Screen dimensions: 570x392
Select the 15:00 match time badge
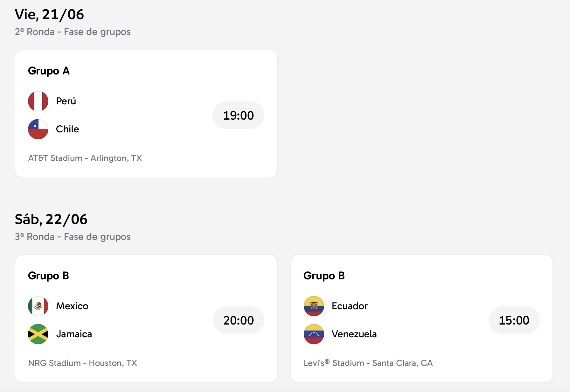(514, 320)
